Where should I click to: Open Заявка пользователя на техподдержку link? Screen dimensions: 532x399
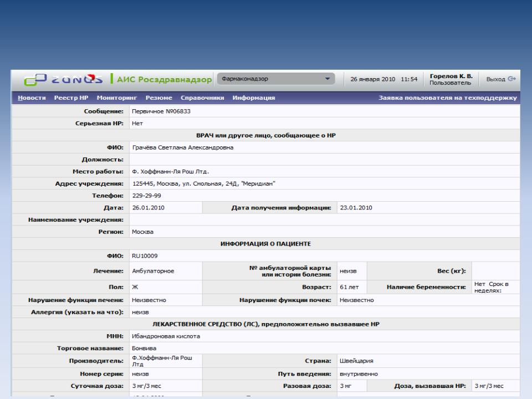coord(447,98)
